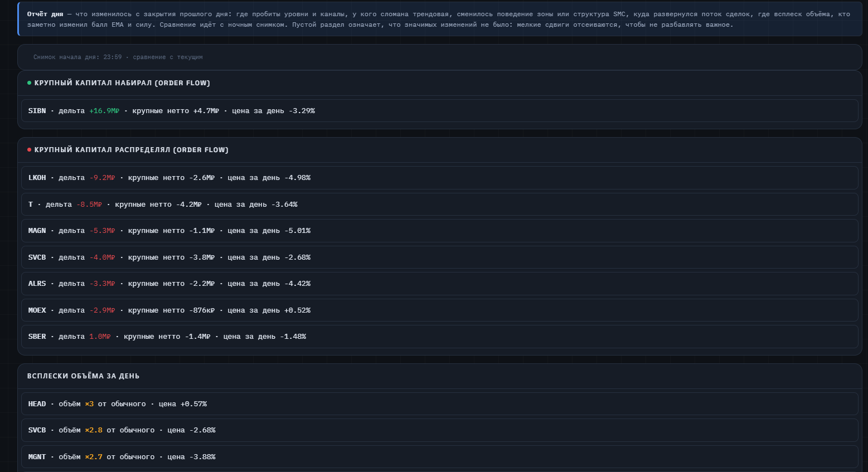Screen dimensions: 868x472
Task: Click MAGN's daily price change -5.01%
Action: (x=298, y=231)
